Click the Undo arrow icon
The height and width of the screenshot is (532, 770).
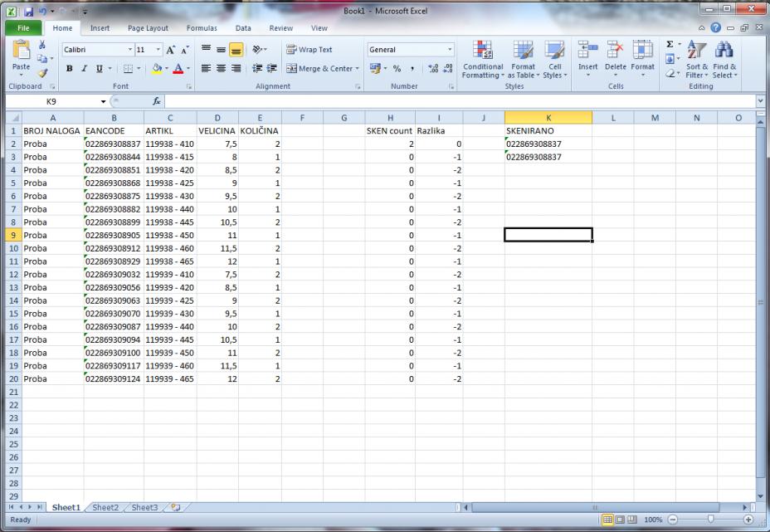point(42,12)
